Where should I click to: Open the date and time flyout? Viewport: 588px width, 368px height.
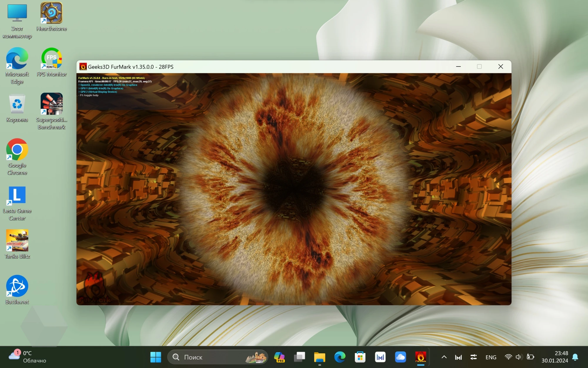coord(555,357)
